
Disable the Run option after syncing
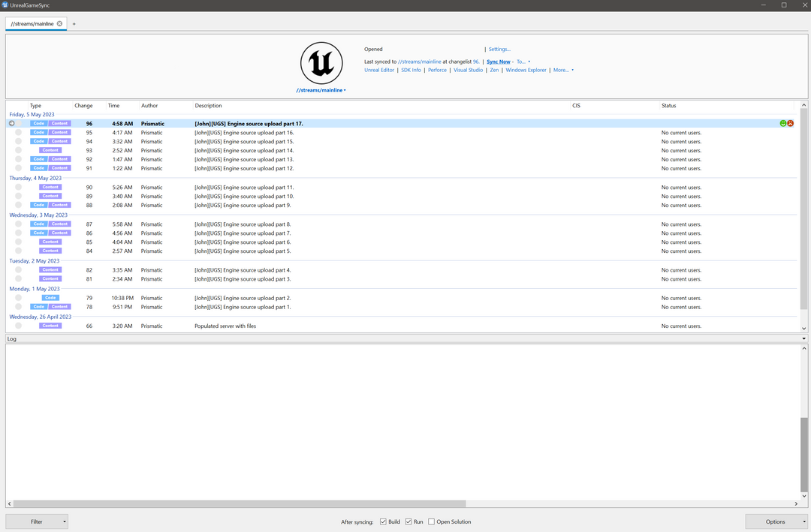pyautogui.click(x=409, y=521)
